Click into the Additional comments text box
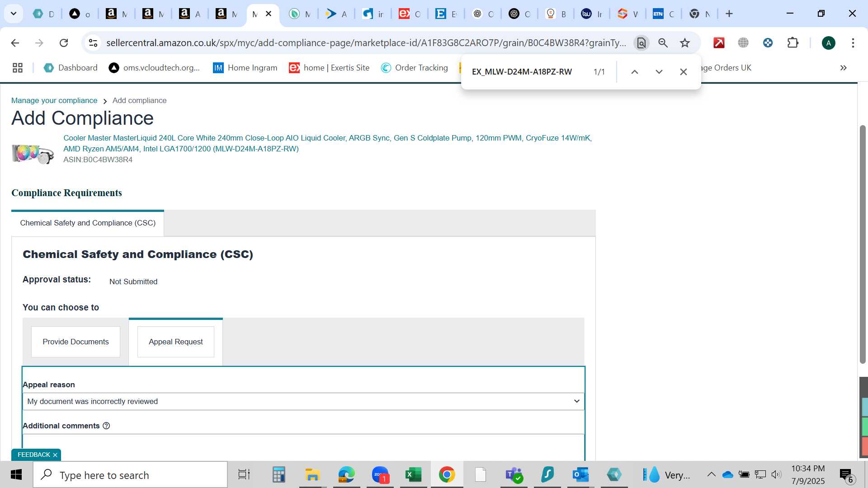 tap(303, 447)
